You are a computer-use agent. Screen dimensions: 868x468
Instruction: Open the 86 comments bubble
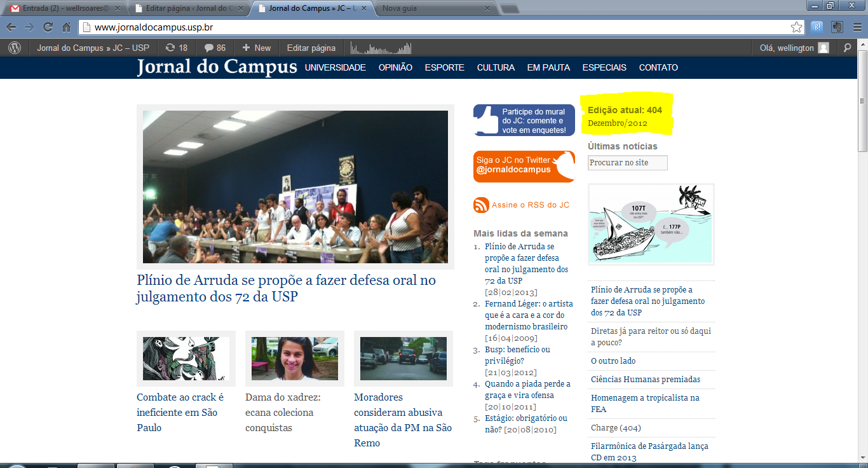coord(215,48)
